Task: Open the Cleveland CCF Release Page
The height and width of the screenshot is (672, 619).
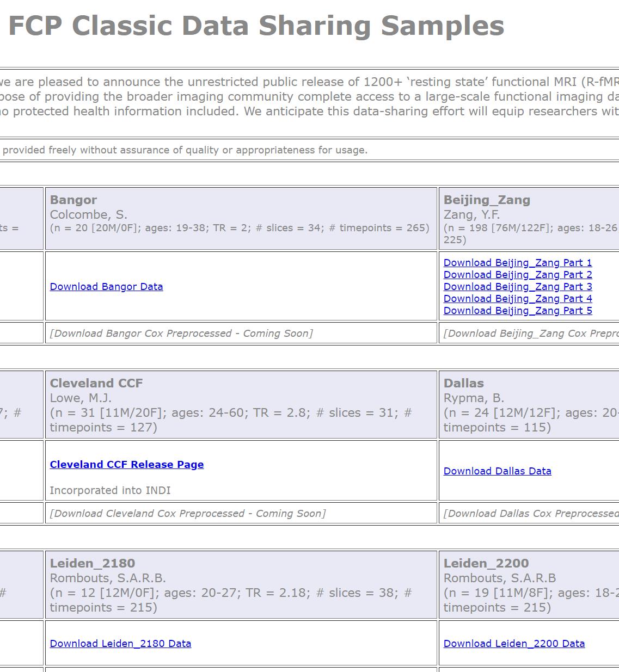Action: pyautogui.click(x=126, y=465)
